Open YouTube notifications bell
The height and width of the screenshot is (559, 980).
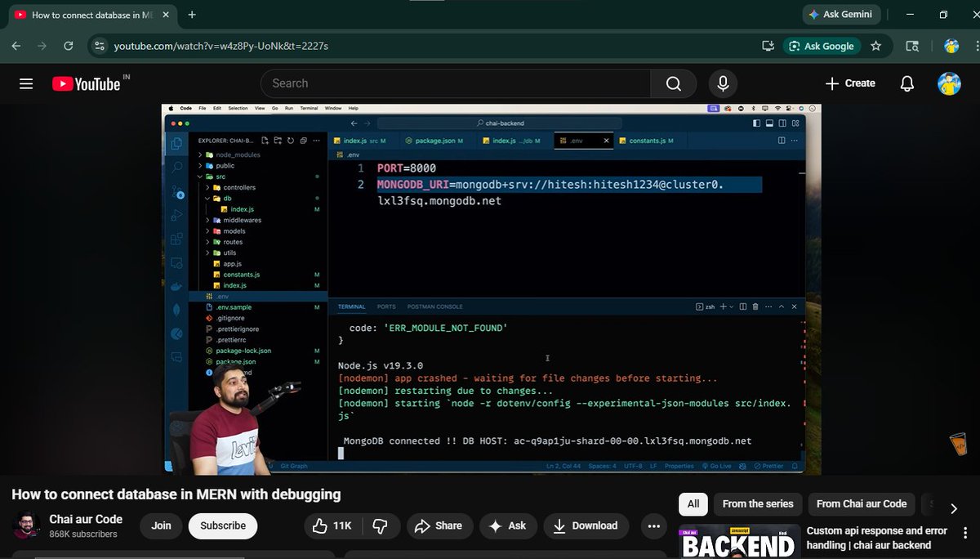pyautogui.click(x=906, y=83)
